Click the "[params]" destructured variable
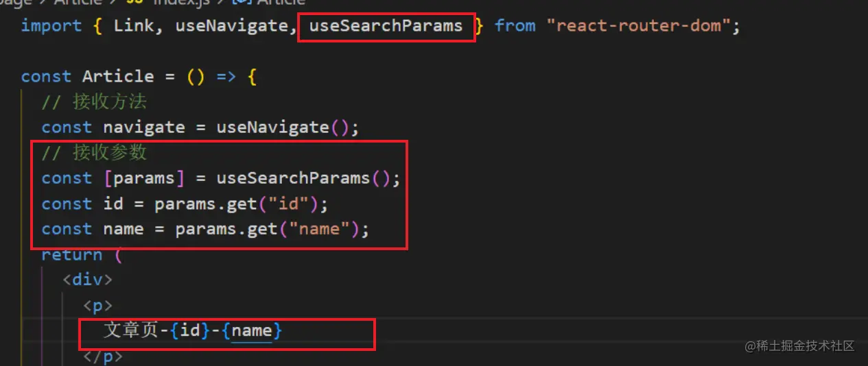 (144, 178)
